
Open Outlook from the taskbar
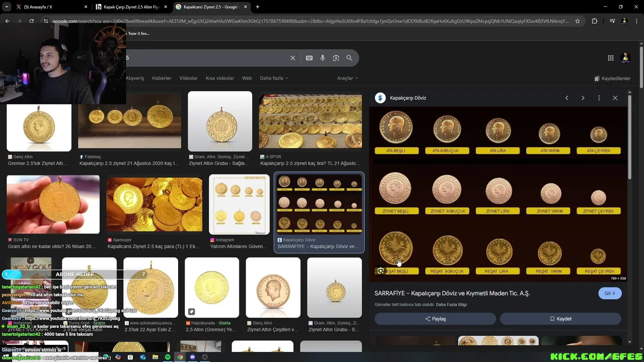[143, 357]
